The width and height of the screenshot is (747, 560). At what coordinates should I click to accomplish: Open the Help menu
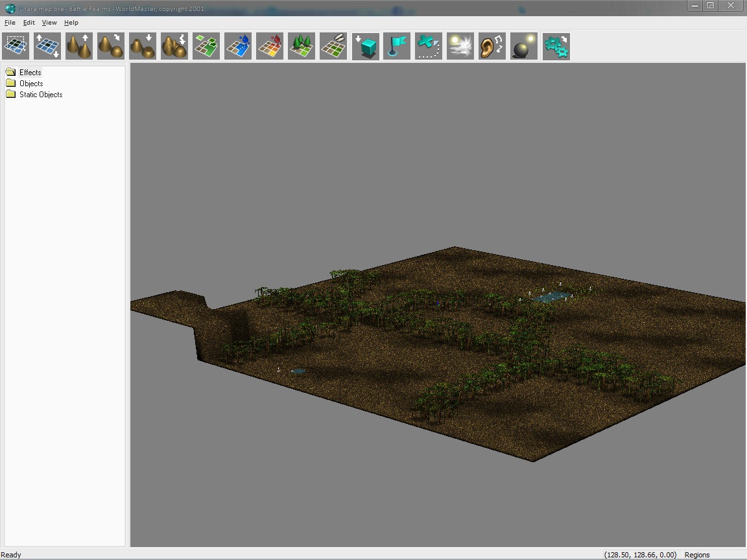click(x=71, y=23)
